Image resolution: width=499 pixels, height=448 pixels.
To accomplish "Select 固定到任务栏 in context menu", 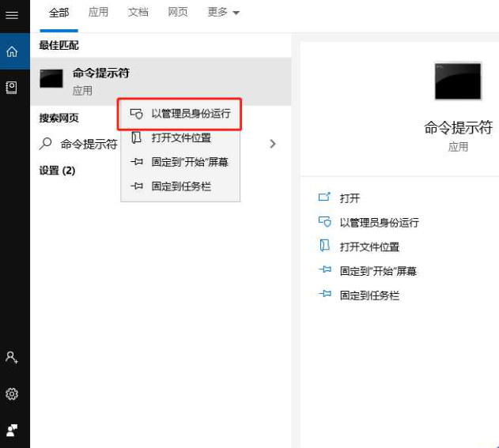I will pos(180,186).
